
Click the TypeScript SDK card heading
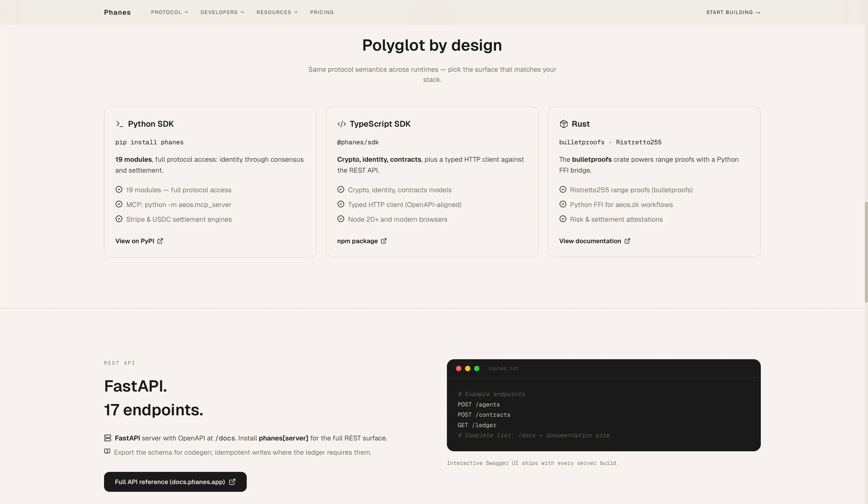380,124
